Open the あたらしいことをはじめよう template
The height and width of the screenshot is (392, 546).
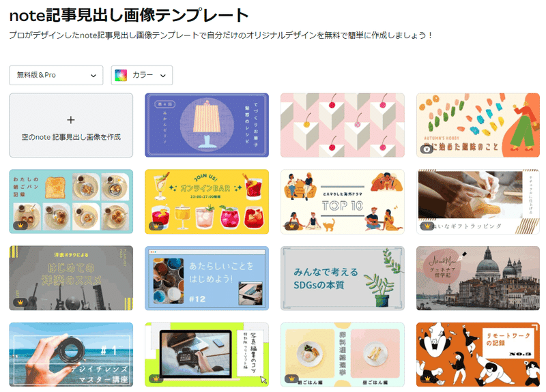[x=207, y=278]
